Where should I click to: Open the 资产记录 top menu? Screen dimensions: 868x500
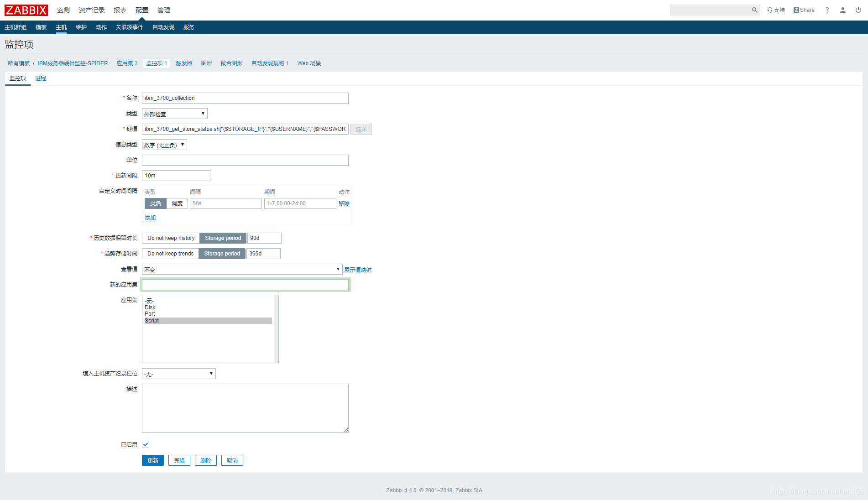92,10
